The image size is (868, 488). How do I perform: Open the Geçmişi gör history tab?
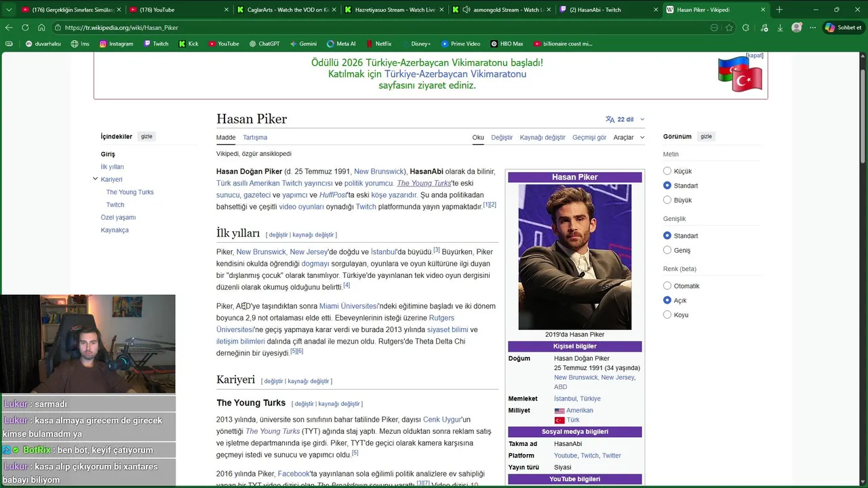[x=589, y=138]
